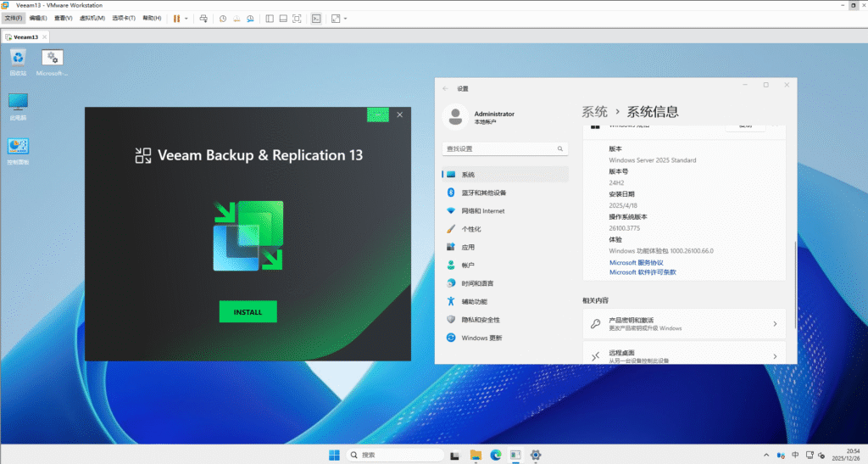Screen dimensions: 868x464
Task: Click the enter full screen icon
Action: [297, 18]
